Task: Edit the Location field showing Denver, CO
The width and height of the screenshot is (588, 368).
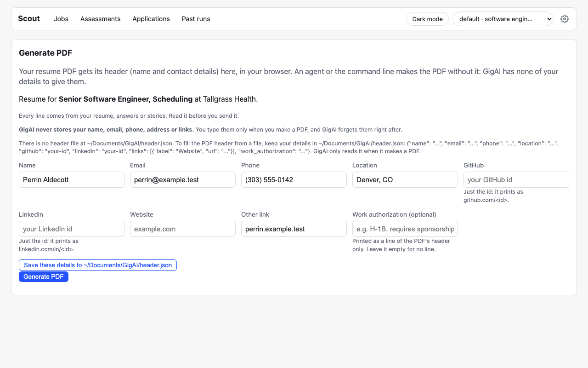Action: point(405,180)
